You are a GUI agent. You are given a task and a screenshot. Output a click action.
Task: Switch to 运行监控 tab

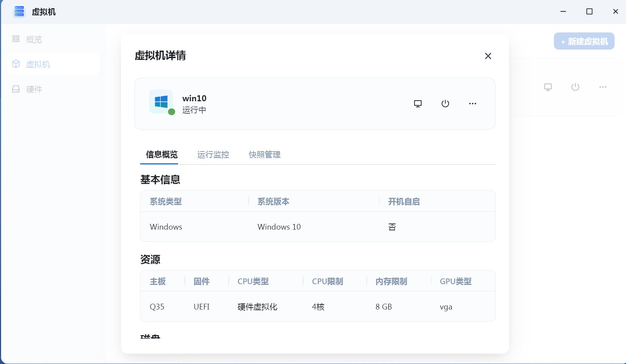[x=213, y=155]
